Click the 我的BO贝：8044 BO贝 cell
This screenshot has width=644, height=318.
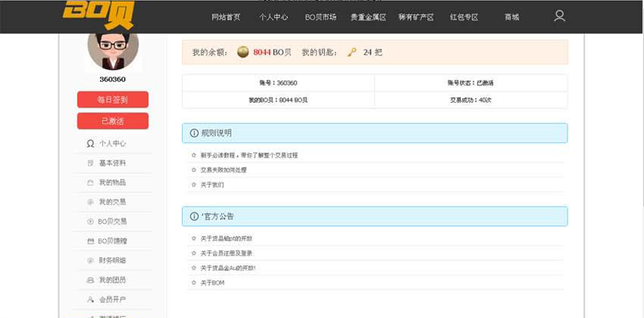click(278, 100)
